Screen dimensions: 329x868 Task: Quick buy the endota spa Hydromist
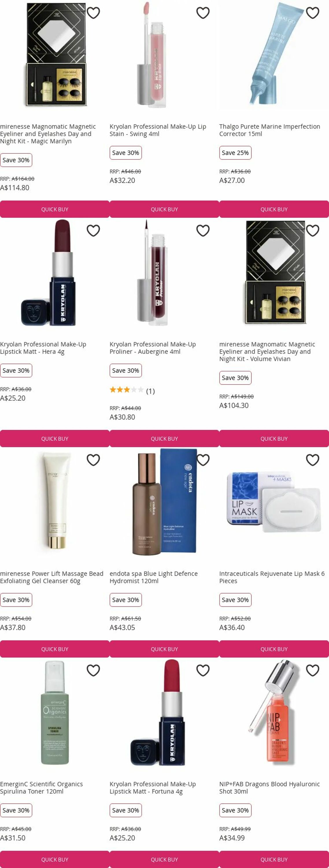tap(164, 649)
